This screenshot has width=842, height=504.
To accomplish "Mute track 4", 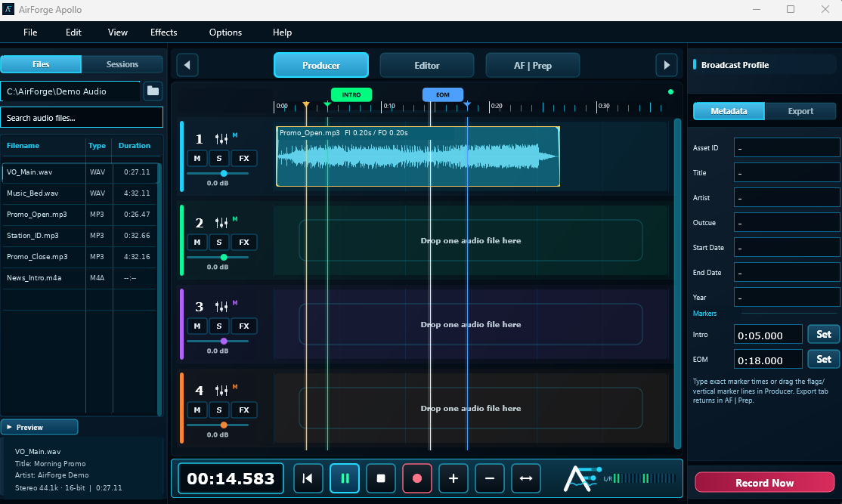I will pyautogui.click(x=197, y=410).
